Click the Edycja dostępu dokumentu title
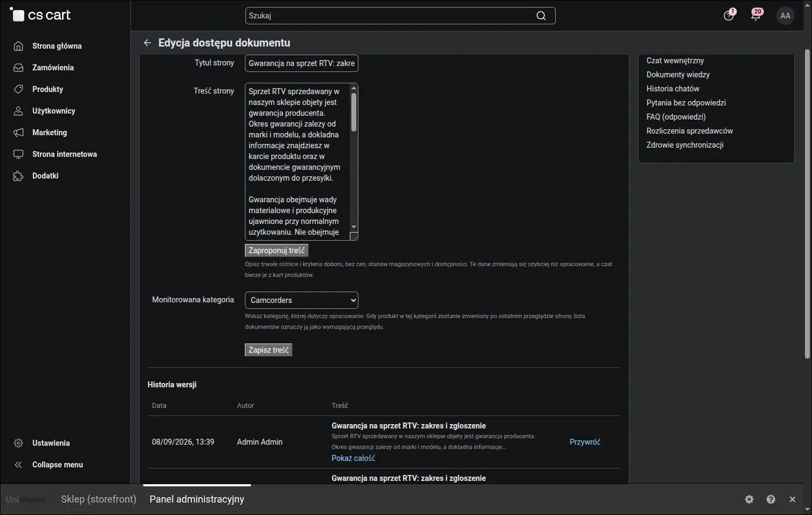This screenshot has width=812, height=515. 224,43
